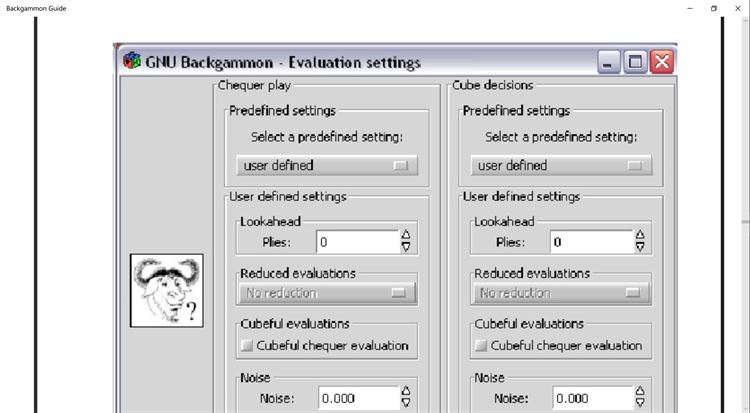Click the page vertical scrollbar on right edge
Viewport: 750px width, 413px height.
point(746,215)
